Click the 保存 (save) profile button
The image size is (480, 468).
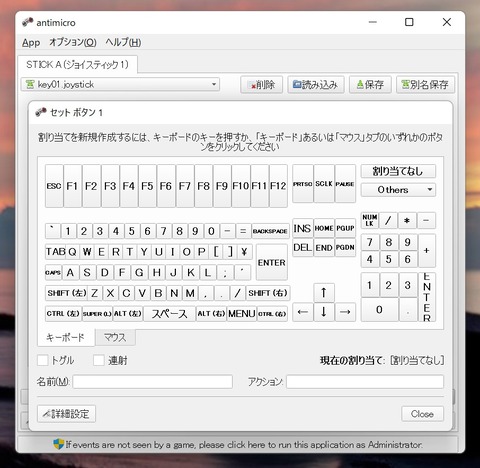(370, 85)
